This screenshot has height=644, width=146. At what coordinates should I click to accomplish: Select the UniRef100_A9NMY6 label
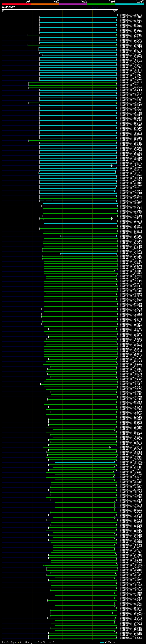coord(131,65)
